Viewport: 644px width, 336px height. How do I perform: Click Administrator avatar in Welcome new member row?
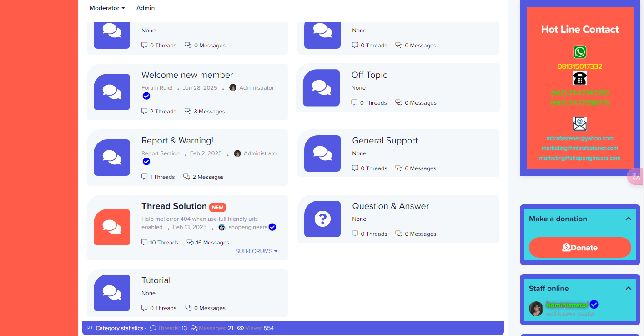coord(233,87)
